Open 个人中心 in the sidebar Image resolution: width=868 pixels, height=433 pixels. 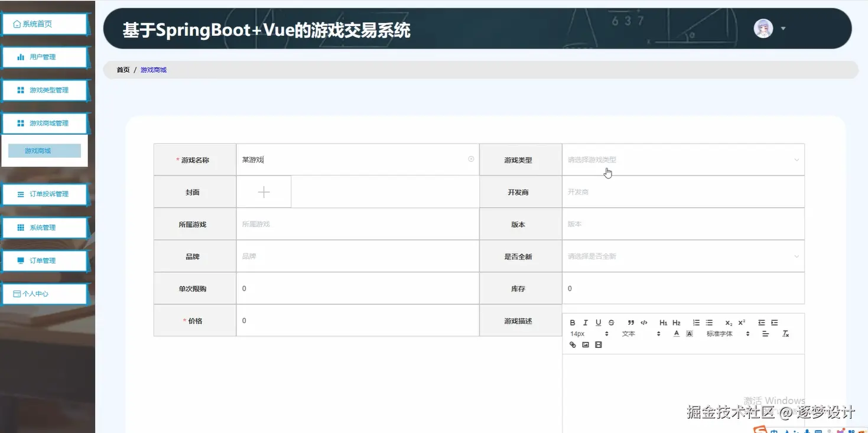click(45, 293)
